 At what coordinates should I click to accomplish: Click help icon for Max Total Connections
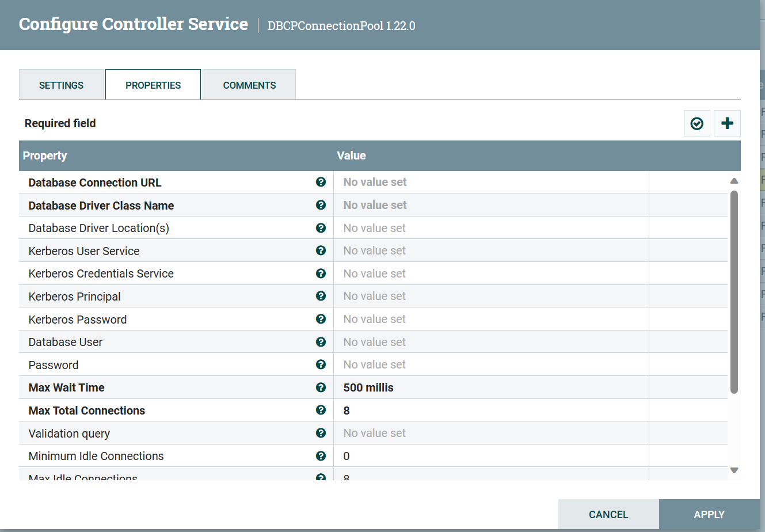[x=321, y=409]
